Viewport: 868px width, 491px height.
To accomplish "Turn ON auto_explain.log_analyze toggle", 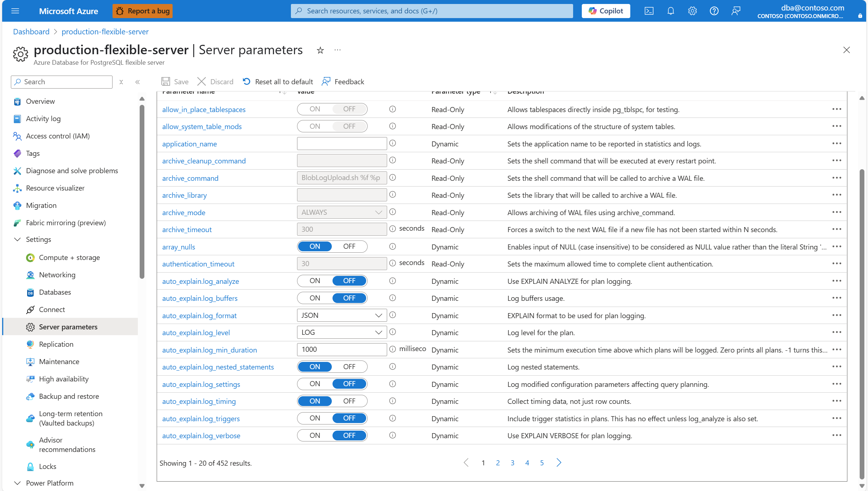I will tap(315, 281).
